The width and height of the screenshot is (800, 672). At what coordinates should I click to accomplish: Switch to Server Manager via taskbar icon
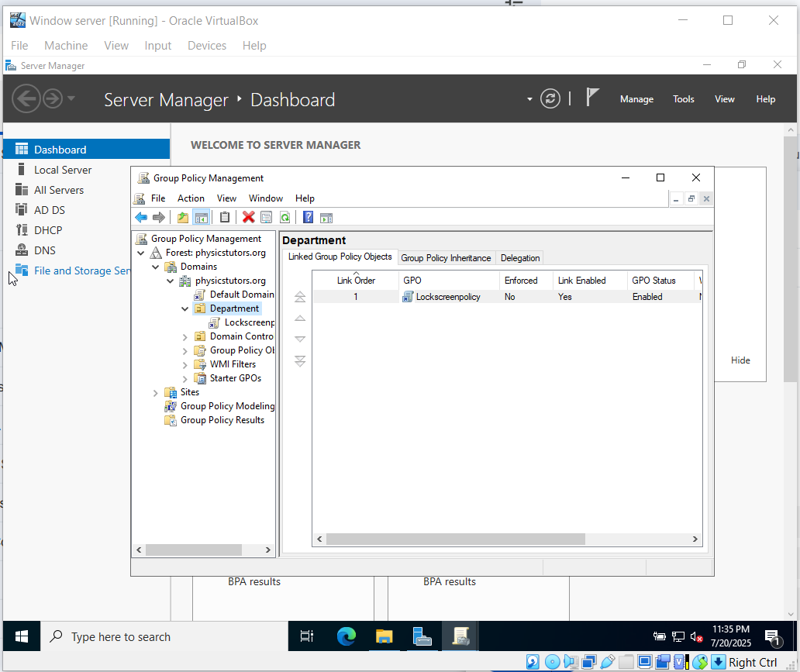422,636
